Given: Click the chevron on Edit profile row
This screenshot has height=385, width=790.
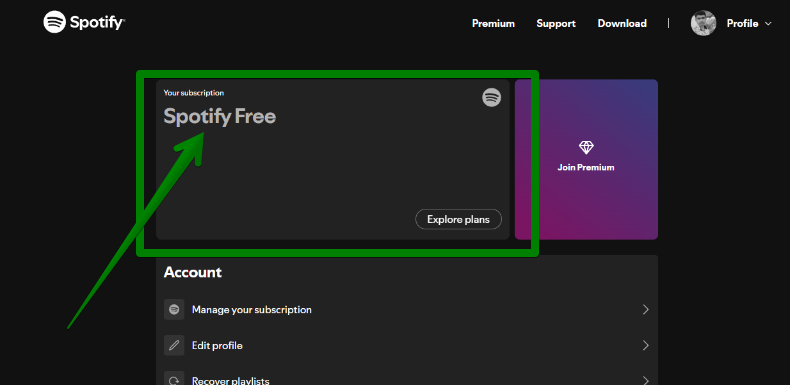Looking at the screenshot, I should tap(645, 346).
